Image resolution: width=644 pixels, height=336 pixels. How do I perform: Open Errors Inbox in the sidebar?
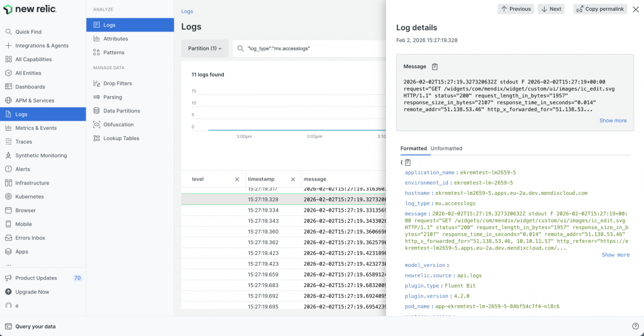pos(30,237)
